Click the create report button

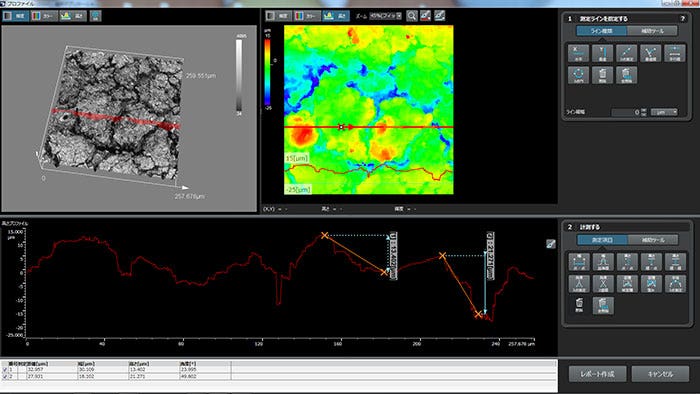pyautogui.click(x=597, y=374)
